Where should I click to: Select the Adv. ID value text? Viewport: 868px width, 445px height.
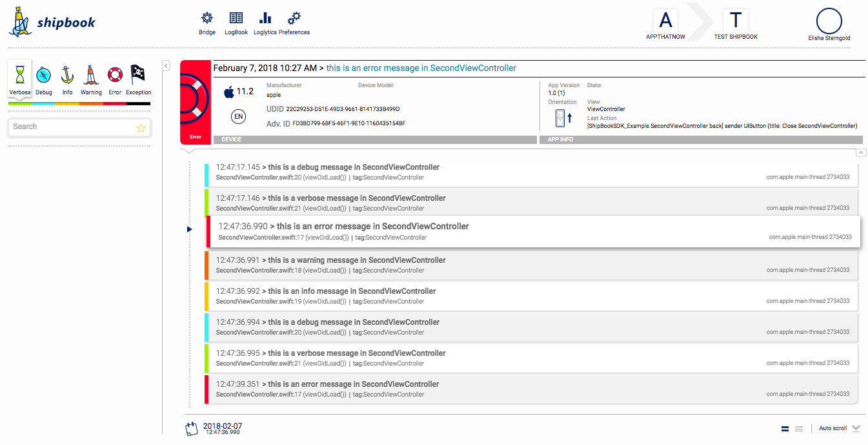[x=349, y=123]
